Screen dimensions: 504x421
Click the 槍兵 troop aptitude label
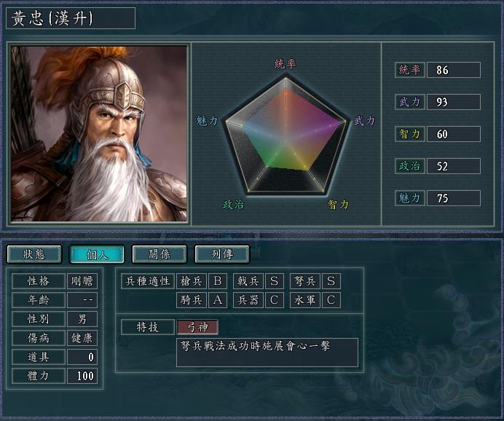pyautogui.click(x=192, y=281)
